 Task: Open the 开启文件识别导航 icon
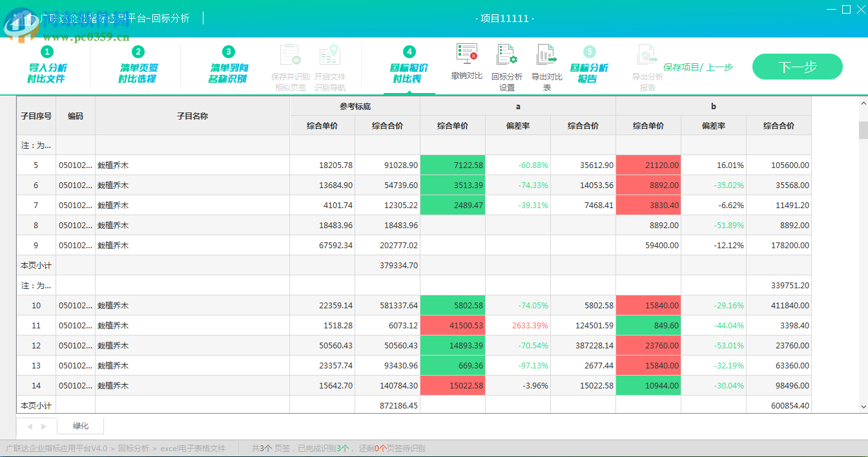pyautogui.click(x=330, y=56)
